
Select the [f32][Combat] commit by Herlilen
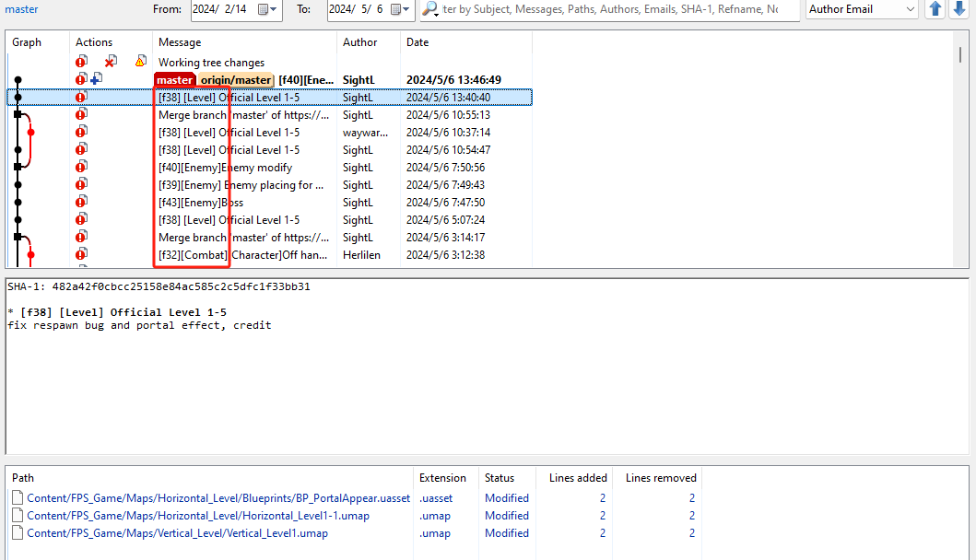coord(269,254)
